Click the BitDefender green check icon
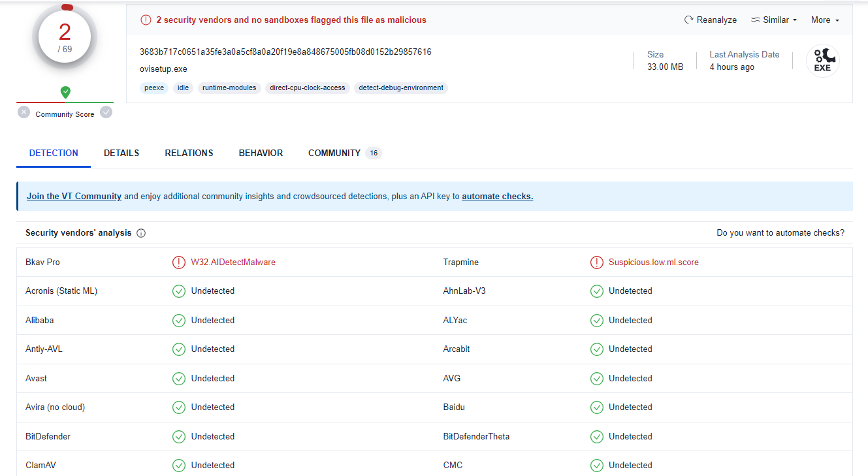The width and height of the screenshot is (868, 476). point(178,437)
